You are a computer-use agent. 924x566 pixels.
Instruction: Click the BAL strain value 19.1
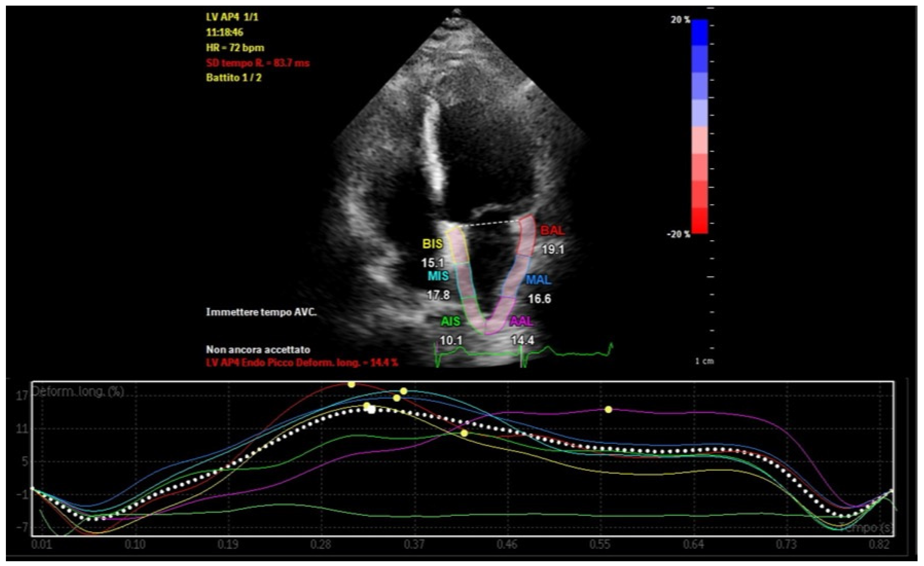[x=553, y=249]
